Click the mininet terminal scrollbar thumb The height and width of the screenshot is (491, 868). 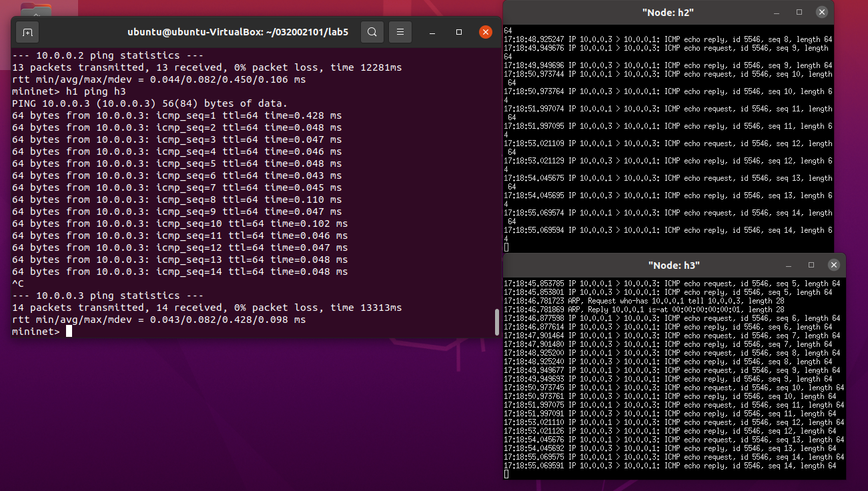pyautogui.click(x=497, y=322)
